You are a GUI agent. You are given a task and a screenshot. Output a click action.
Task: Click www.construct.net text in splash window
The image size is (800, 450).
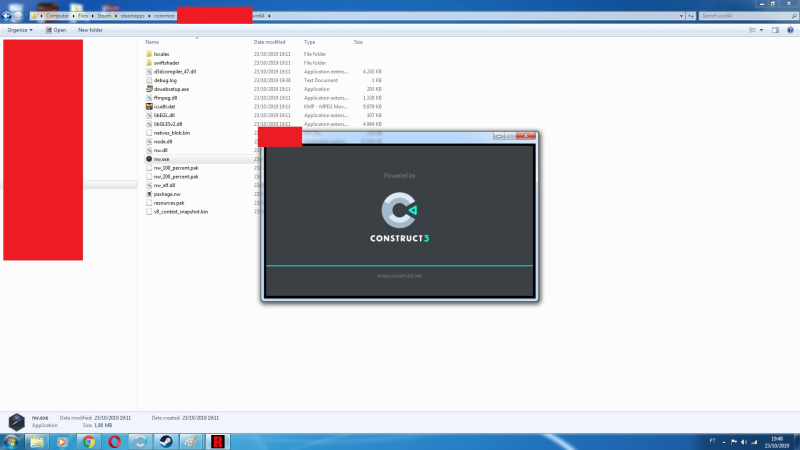(399, 276)
